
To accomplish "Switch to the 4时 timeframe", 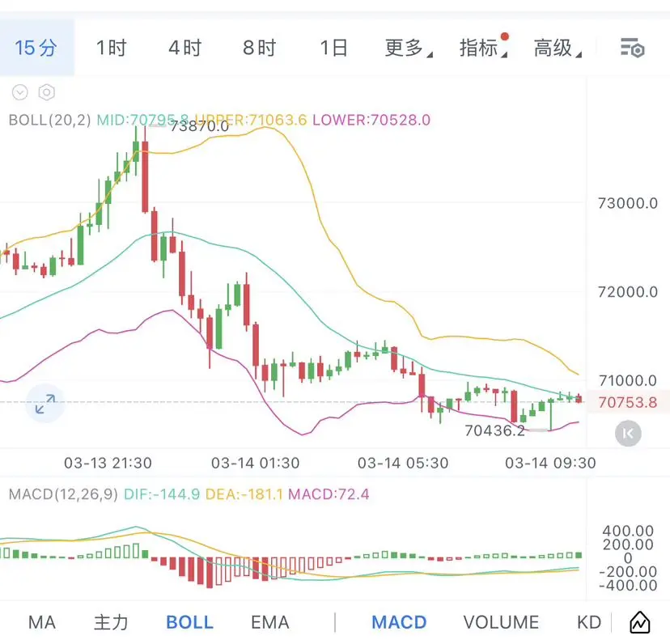I will tap(185, 48).
